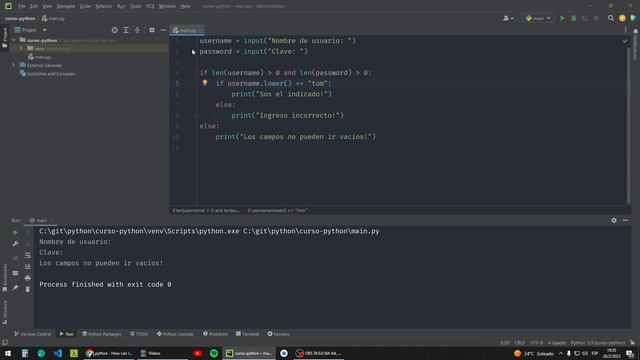Open the main run configuration dropdown
The width and height of the screenshot is (640, 360).
538,18
